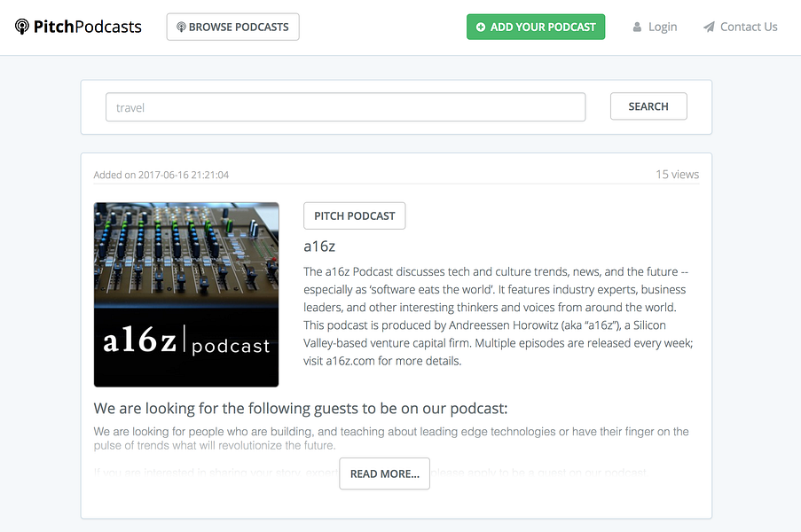
Task: Click the Pitch Podcast button
Action: (355, 216)
